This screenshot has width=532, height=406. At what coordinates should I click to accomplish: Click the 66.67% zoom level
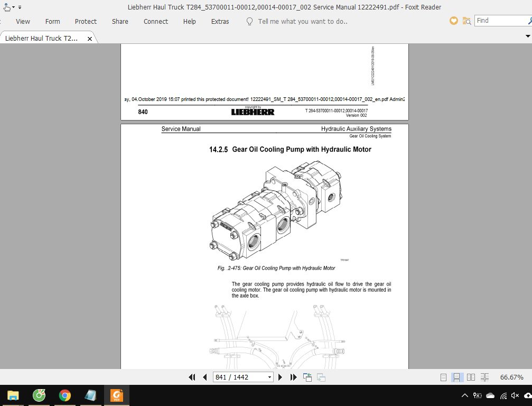511,377
